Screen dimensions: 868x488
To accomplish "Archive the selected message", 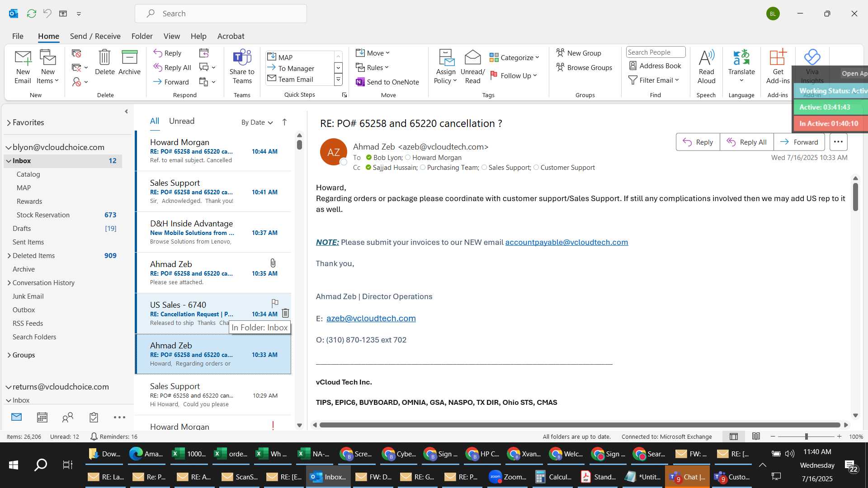I will pyautogui.click(x=129, y=62).
